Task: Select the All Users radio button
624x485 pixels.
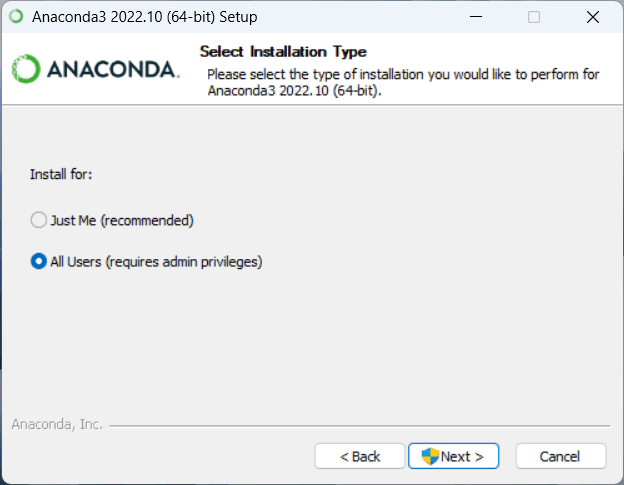Action: click(39, 261)
